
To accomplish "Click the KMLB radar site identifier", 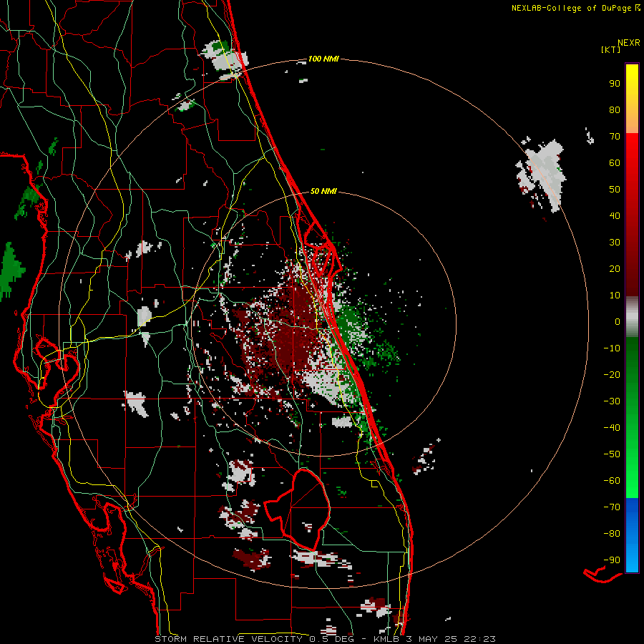I will 386,639.
